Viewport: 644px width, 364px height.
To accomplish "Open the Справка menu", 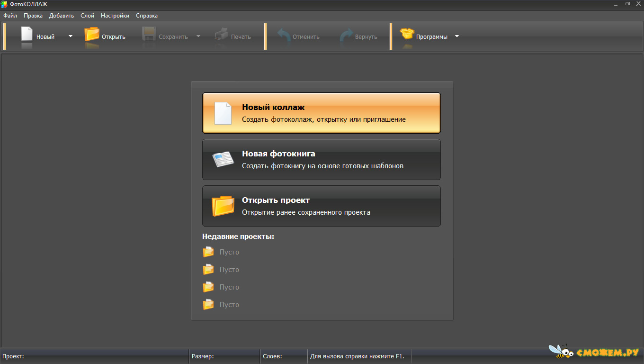I will click(x=147, y=16).
